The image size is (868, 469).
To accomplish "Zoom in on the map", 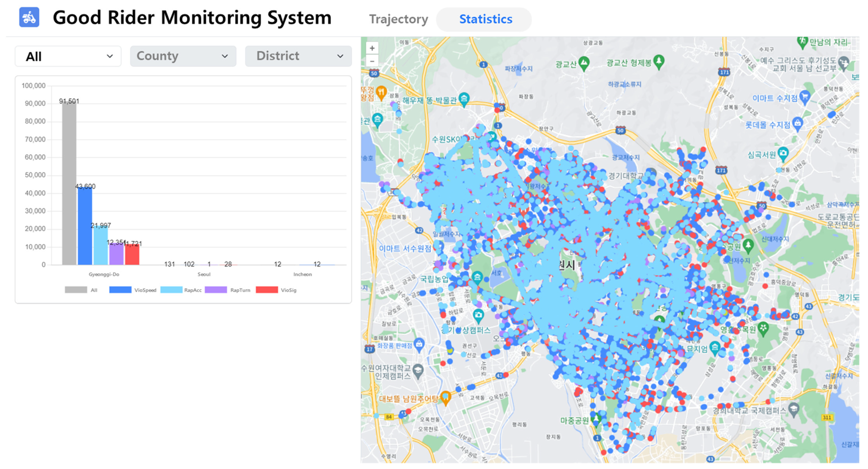I will click(372, 48).
